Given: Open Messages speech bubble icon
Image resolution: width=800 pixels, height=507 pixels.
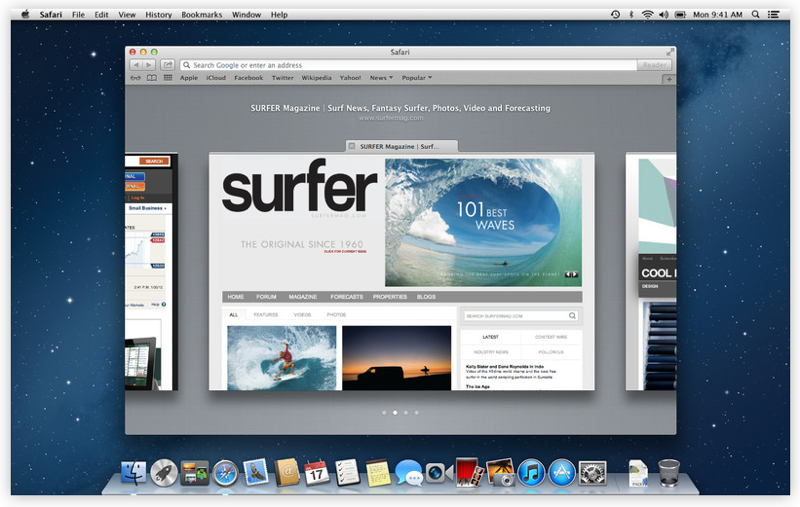Looking at the screenshot, I should pos(409,473).
